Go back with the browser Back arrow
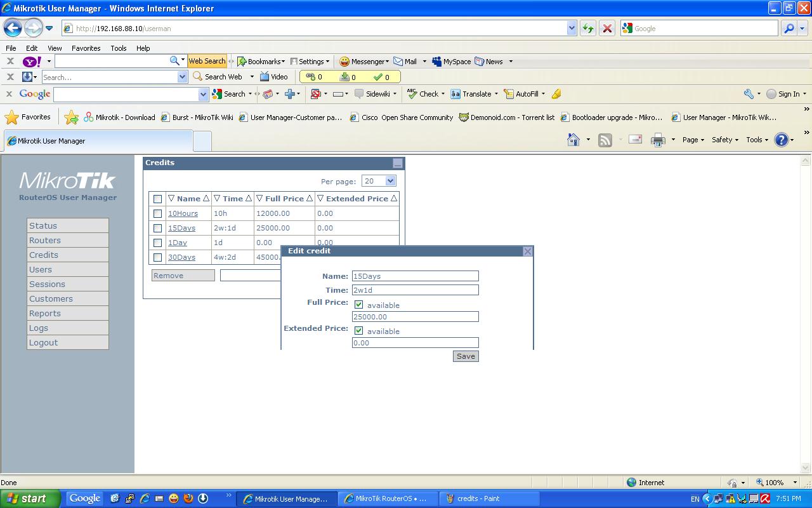812x508 pixels. coord(13,28)
